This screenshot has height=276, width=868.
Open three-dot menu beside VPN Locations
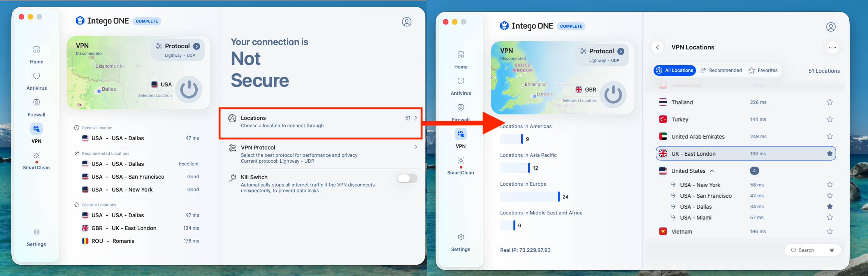click(832, 47)
